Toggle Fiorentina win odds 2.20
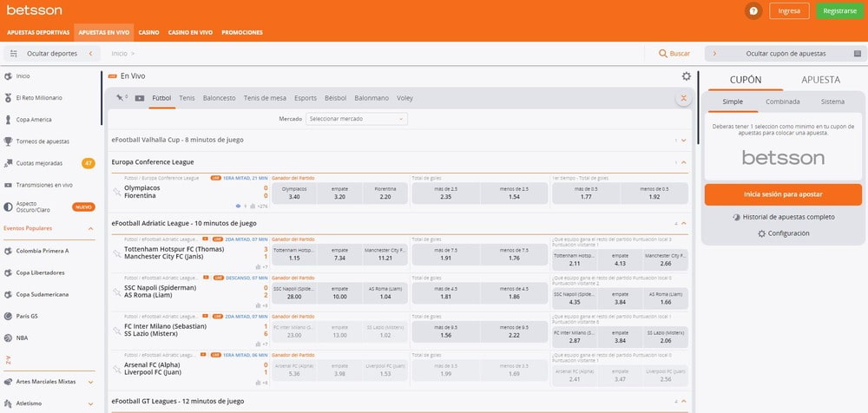The height and width of the screenshot is (413, 868). click(386, 193)
